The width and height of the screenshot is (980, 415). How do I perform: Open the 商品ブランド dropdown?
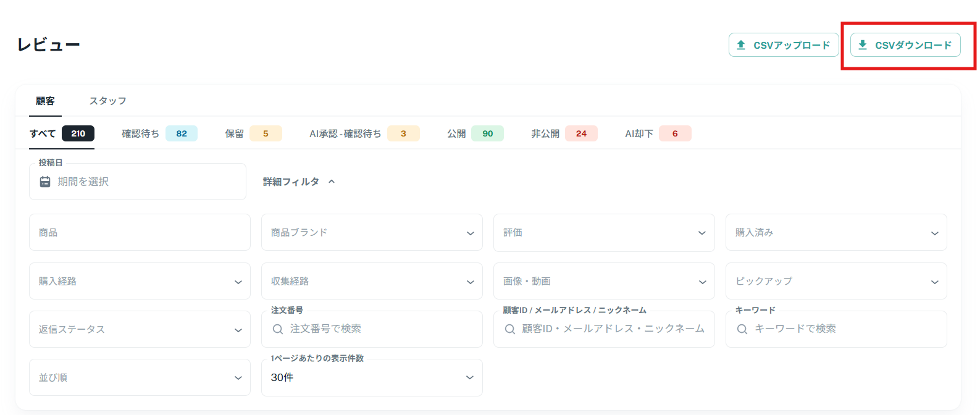[x=372, y=232]
